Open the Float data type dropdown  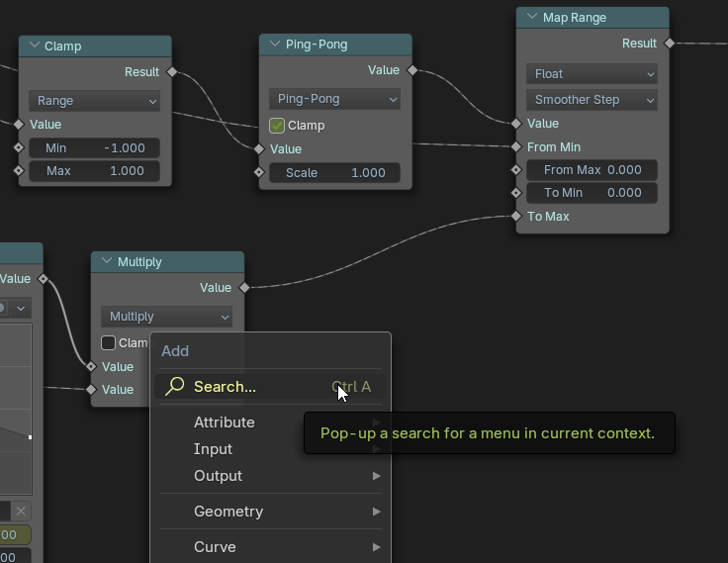click(591, 74)
